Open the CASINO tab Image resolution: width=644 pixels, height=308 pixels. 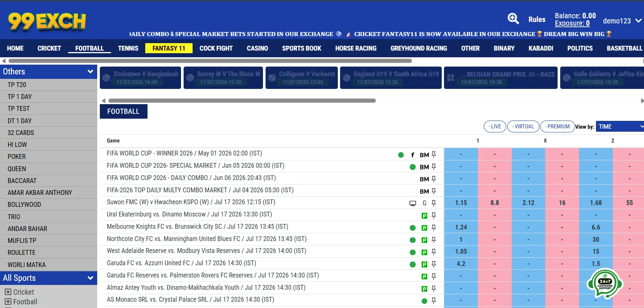point(257,48)
